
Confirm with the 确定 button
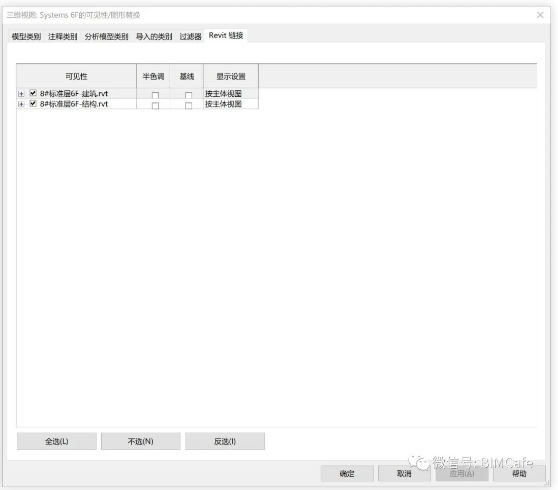click(347, 474)
